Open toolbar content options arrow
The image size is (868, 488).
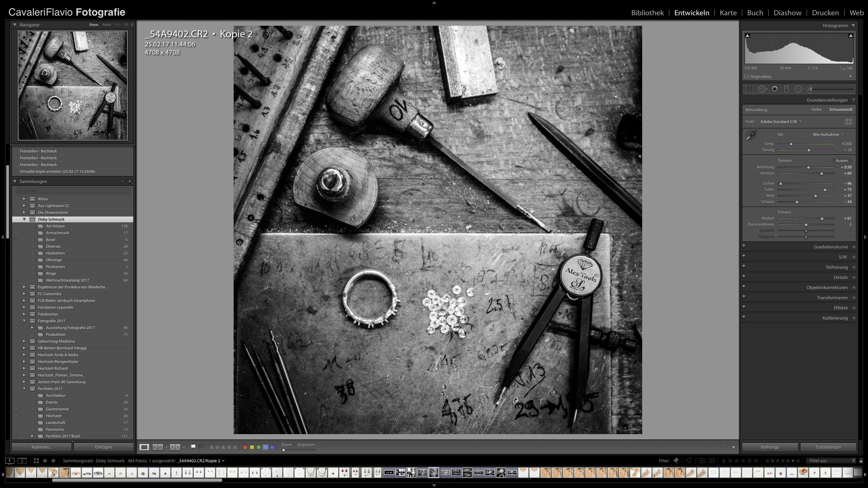[733, 447]
